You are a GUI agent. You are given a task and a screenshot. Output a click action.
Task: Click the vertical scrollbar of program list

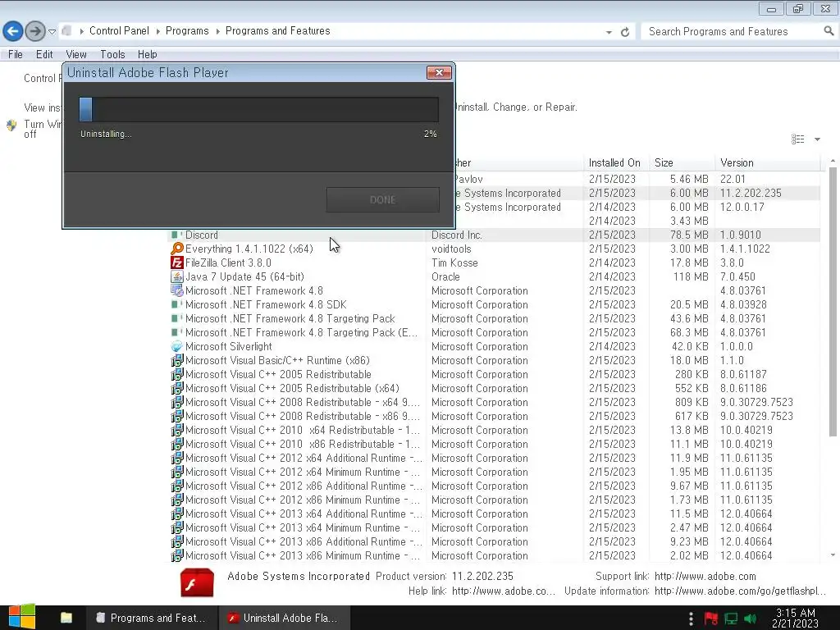[x=833, y=302]
